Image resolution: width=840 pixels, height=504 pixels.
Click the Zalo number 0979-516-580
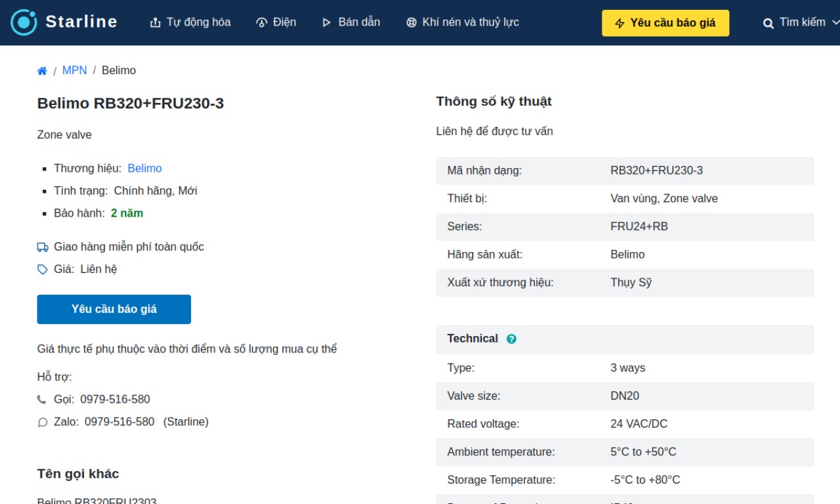[119, 421]
